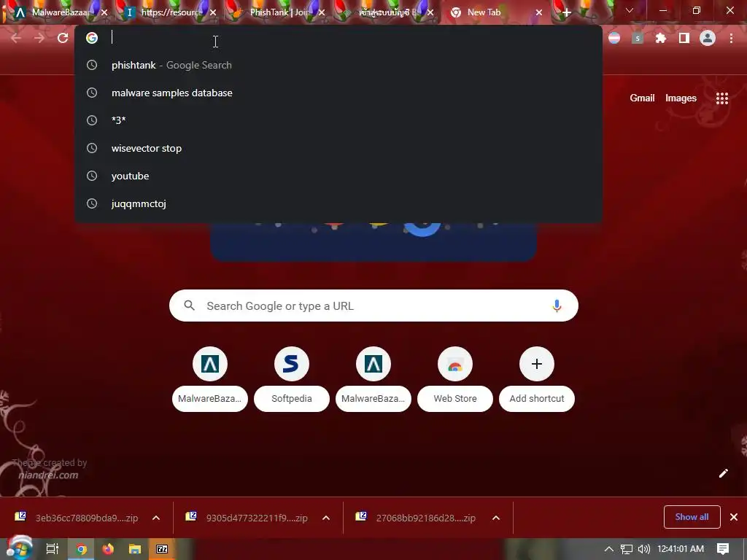Click the Chrome taskbar icon
The image size is (747, 560).
coord(82,549)
